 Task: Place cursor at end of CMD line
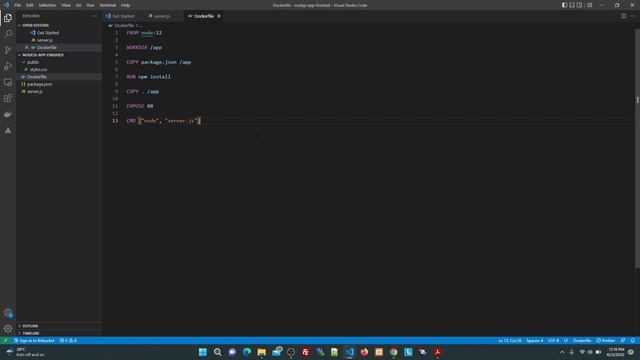pos(200,121)
